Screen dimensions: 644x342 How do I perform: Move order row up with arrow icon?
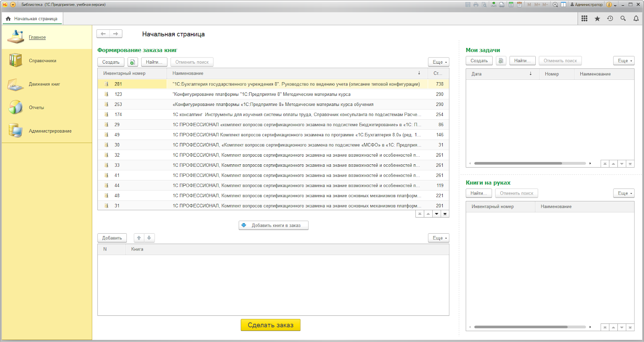[139, 238]
